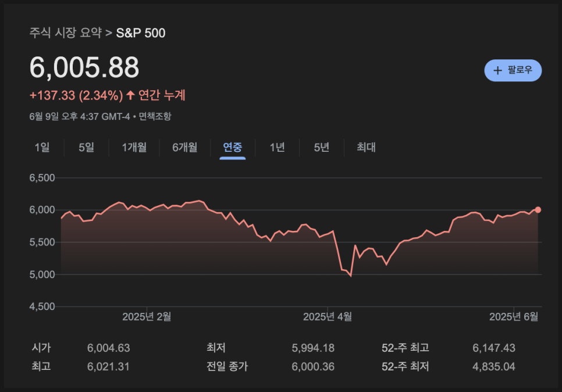Click the upward arrow beside 연간 누계
Screen dimensions: 562x392
130,95
